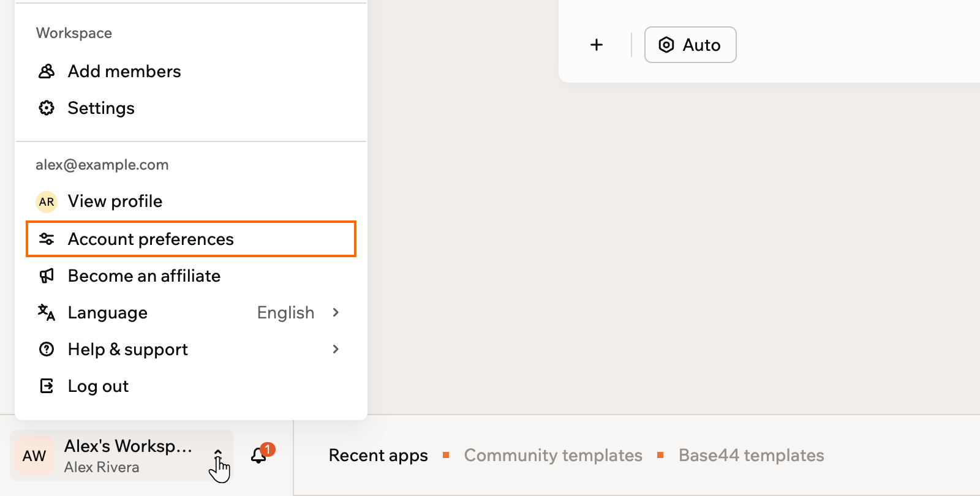Click the plus icon beside Auto
The height and width of the screenshot is (496, 980).
point(597,45)
